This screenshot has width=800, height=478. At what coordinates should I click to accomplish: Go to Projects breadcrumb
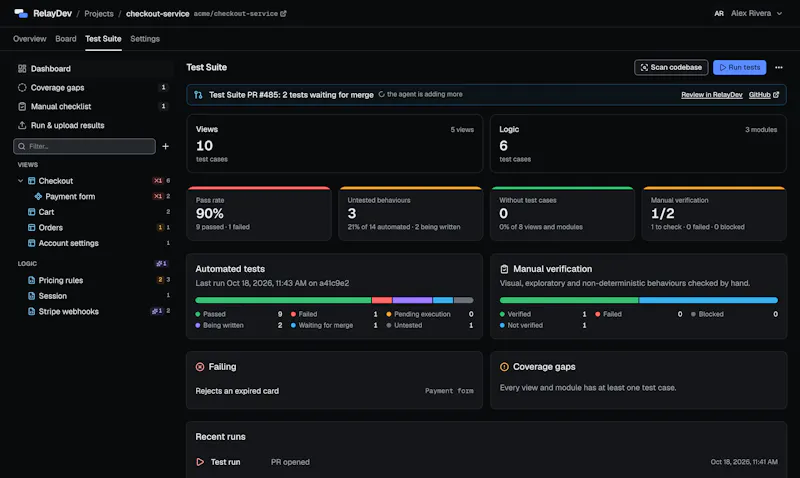click(99, 14)
